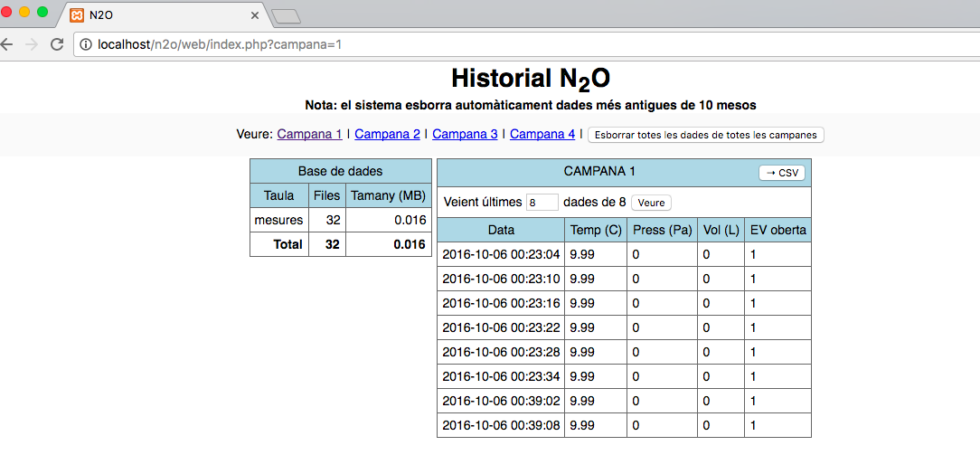Click the Total row label

pyautogui.click(x=279, y=244)
